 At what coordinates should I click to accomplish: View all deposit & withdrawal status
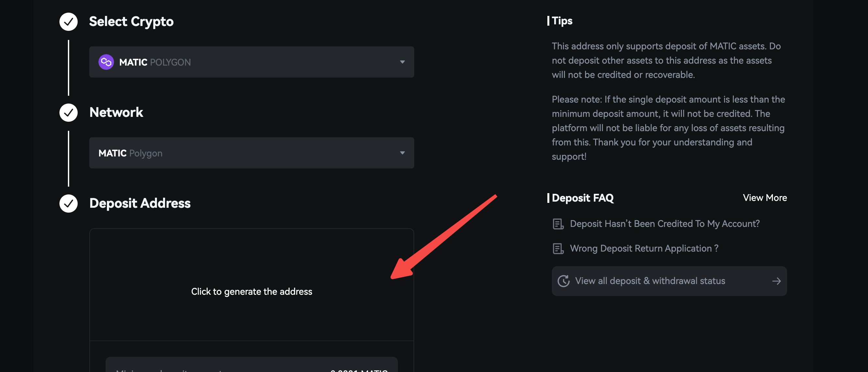tap(650, 281)
